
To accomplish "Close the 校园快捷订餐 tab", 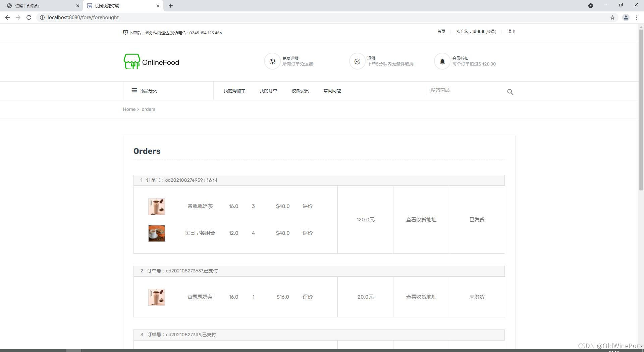I will click(158, 6).
